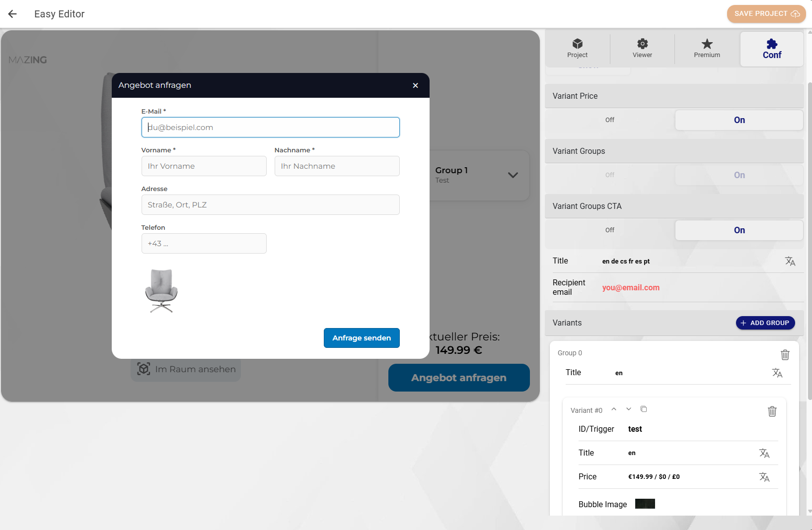Switch to the Viewer tab
This screenshot has width=812, height=530.
pos(642,49)
